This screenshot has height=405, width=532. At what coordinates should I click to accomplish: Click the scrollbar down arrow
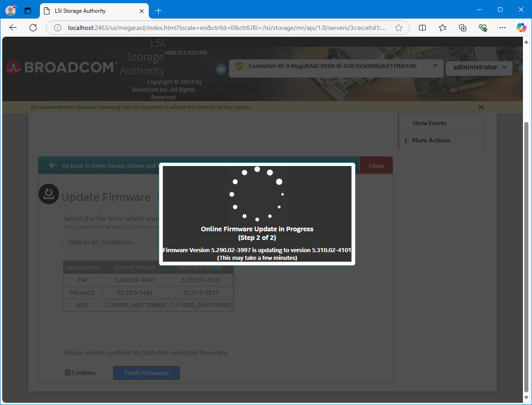coord(526,398)
